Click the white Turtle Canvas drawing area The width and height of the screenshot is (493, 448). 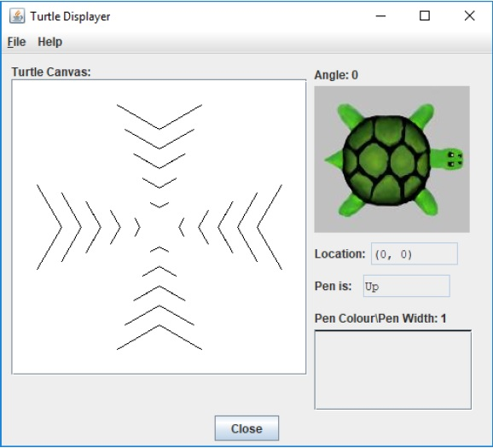tap(159, 227)
